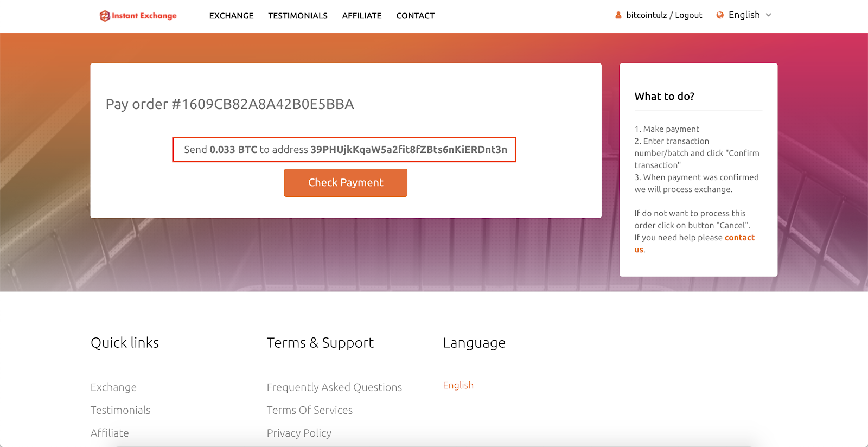
Task: Open Affiliate in Quick links footer
Action: pyautogui.click(x=110, y=433)
